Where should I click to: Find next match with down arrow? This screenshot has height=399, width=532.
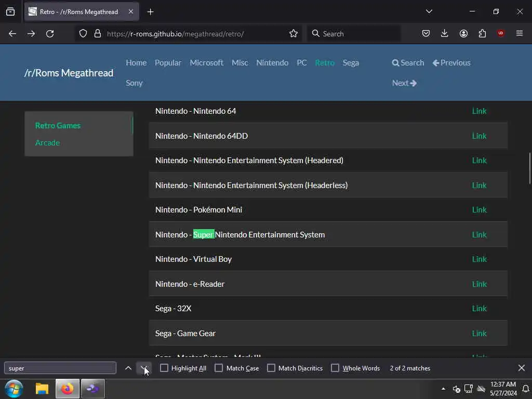pos(144,368)
